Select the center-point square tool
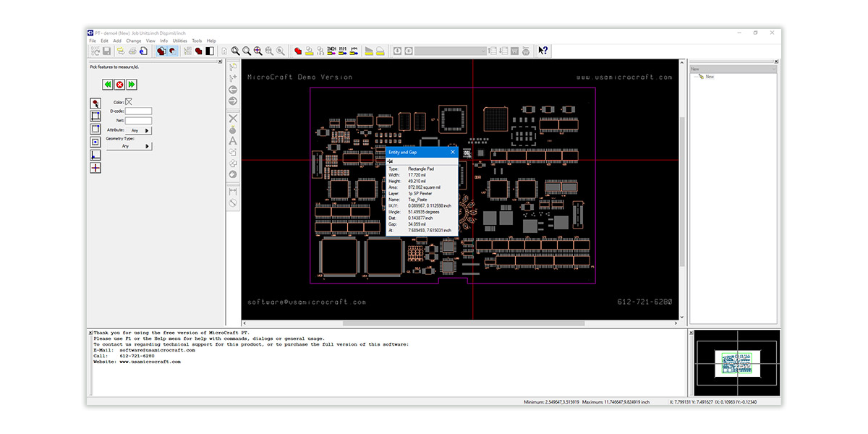 click(95, 142)
